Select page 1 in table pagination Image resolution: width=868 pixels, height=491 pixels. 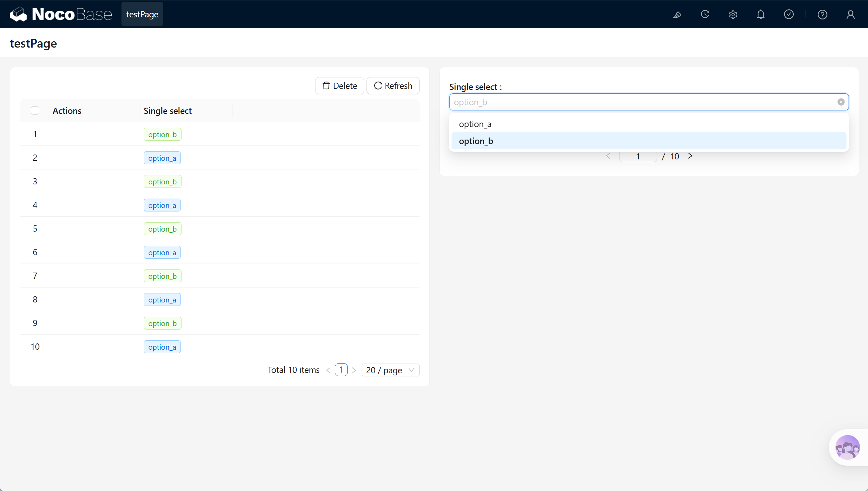pyautogui.click(x=341, y=370)
